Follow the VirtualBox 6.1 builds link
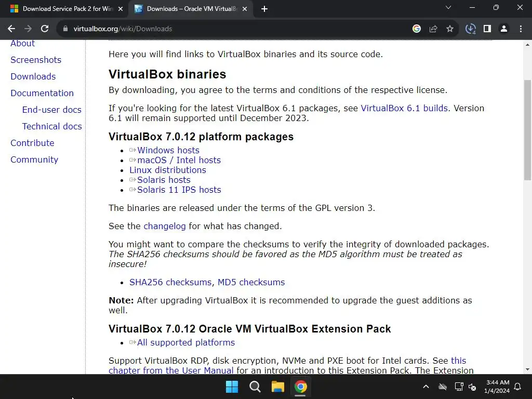The image size is (532, 399). coord(404,108)
